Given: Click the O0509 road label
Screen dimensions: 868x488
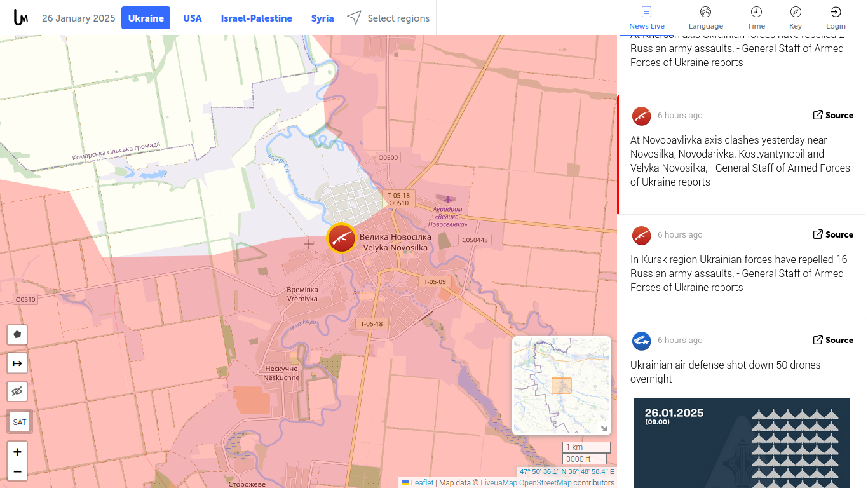Looking at the screenshot, I should [388, 158].
